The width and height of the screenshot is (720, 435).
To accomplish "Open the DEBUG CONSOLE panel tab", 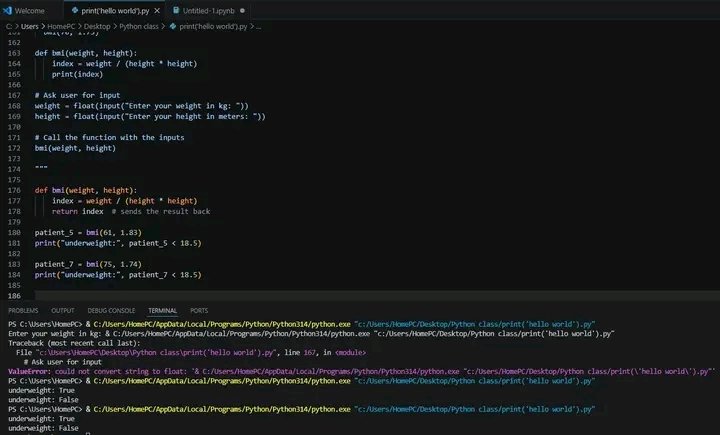I will pyautogui.click(x=111, y=311).
